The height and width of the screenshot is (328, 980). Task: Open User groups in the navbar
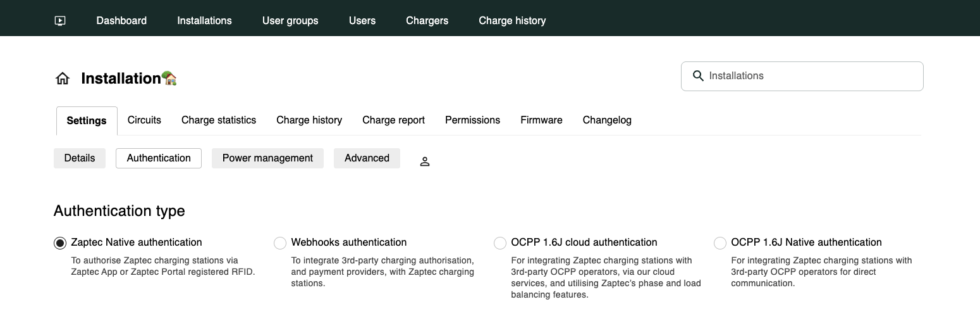click(x=290, y=21)
